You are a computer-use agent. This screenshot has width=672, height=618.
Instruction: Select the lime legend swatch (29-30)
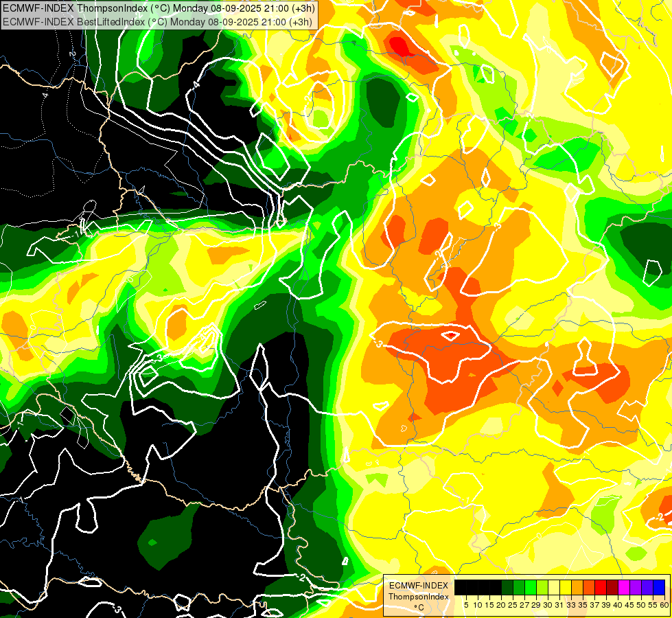pos(542,588)
